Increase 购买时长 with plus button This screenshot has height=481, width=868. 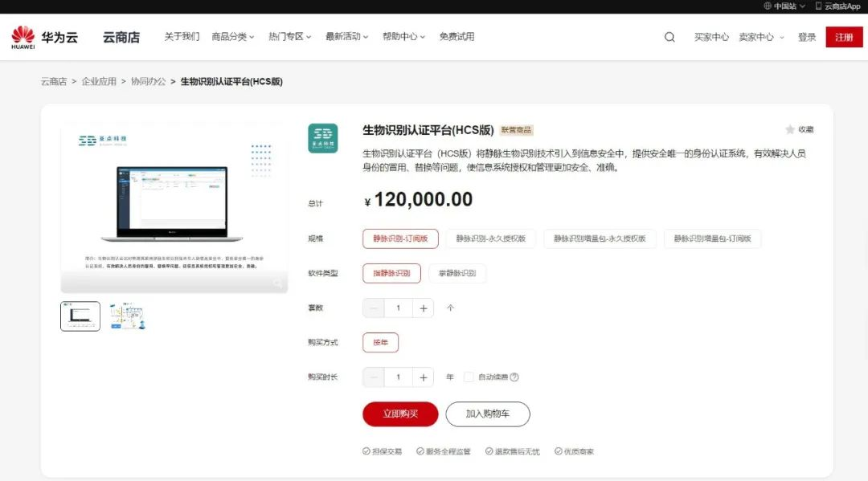(x=423, y=377)
